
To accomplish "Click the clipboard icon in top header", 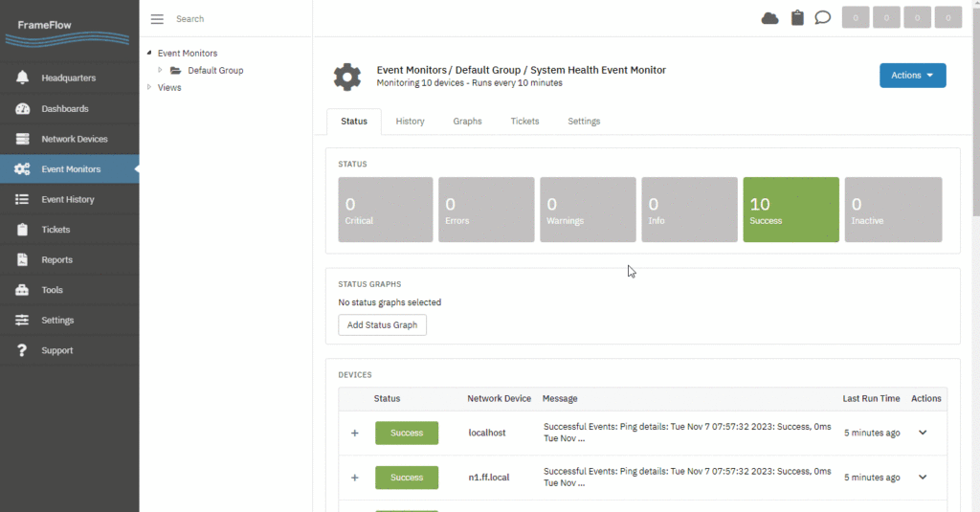I will click(x=797, y=17).
